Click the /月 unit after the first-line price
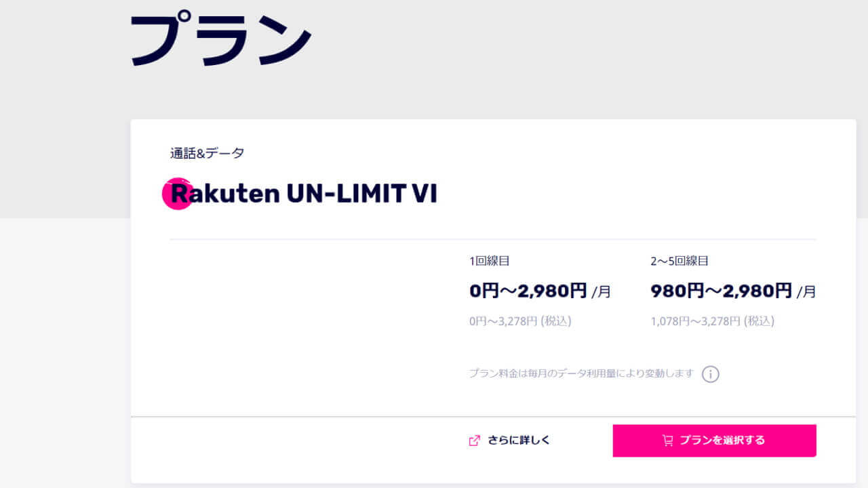This screenshot has width=868, height=488. (601, 293)
